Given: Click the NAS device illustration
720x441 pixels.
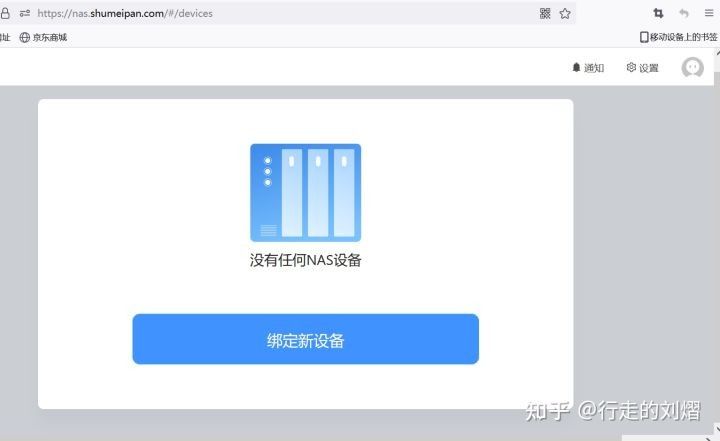Looking at the screenshot, I should pyautogui.click(x=305, y=192).
